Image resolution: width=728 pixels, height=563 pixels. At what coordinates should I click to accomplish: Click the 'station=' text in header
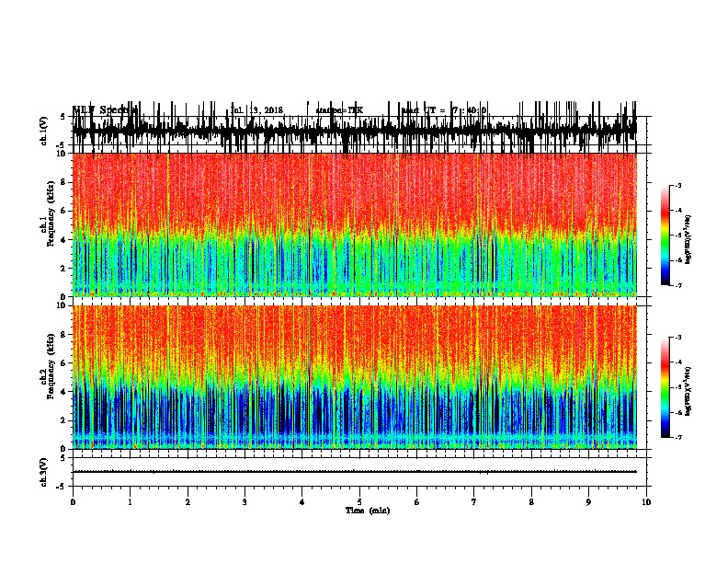(x=332, y=110)
